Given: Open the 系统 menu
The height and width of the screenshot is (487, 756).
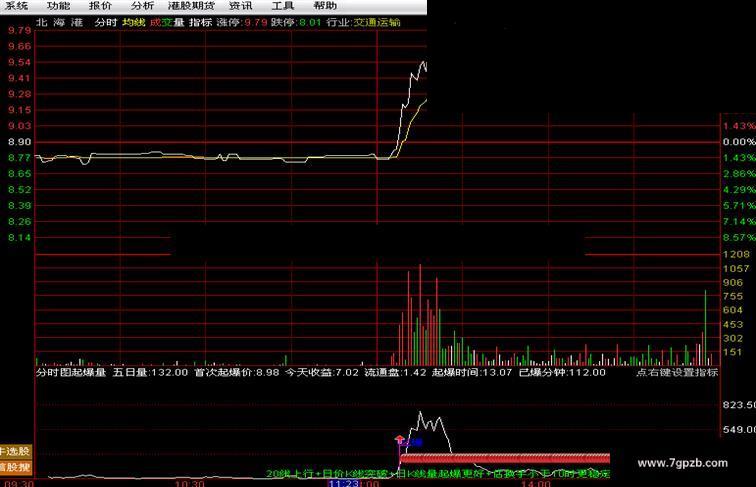Looking at the screenshot, I should click(x=16, y=6).
